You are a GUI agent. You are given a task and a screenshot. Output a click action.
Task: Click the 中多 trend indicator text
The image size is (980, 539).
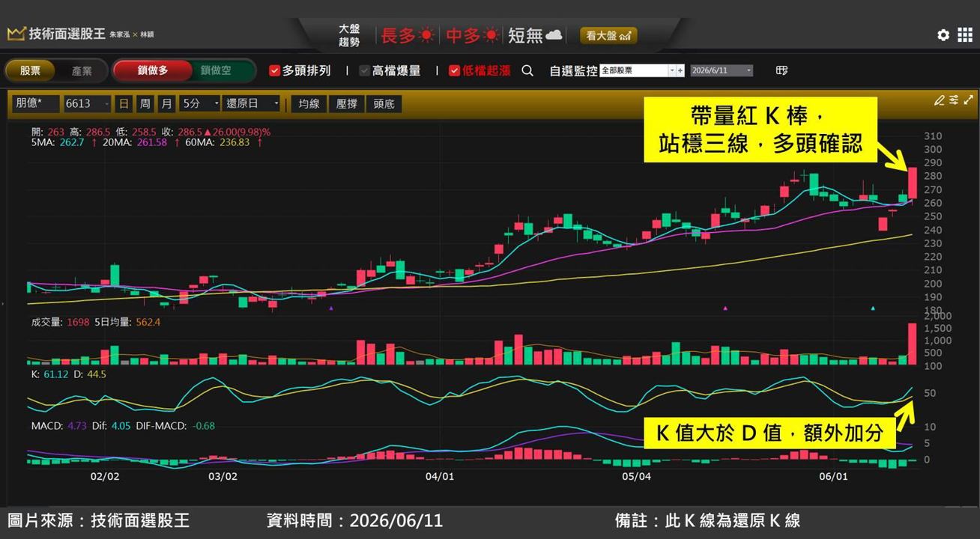click(x=464, y=35)
